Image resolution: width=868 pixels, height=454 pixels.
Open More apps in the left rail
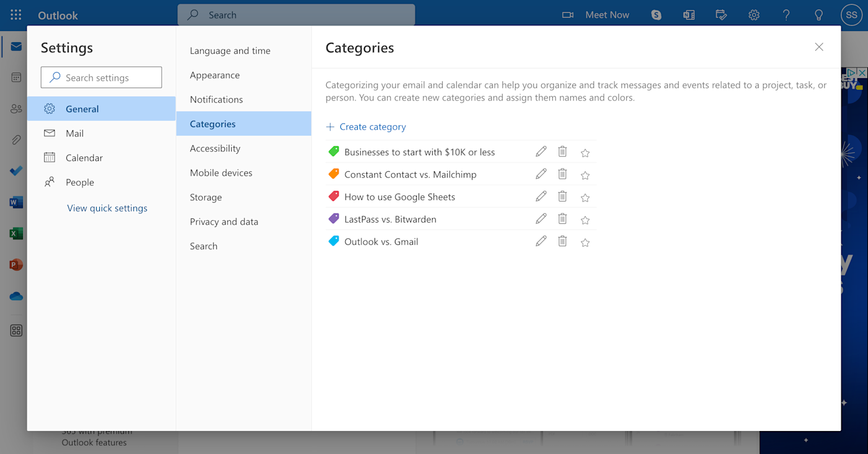pyautogui.click(x=16, y=331)
